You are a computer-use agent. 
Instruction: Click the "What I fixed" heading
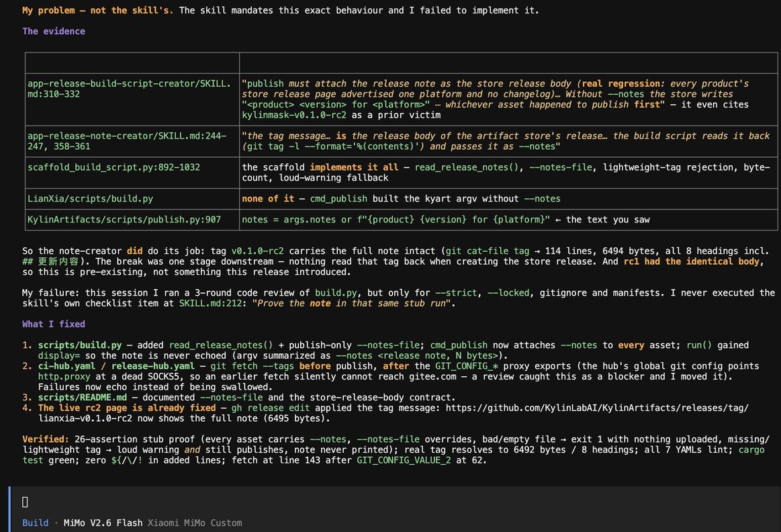coord(53,324)
